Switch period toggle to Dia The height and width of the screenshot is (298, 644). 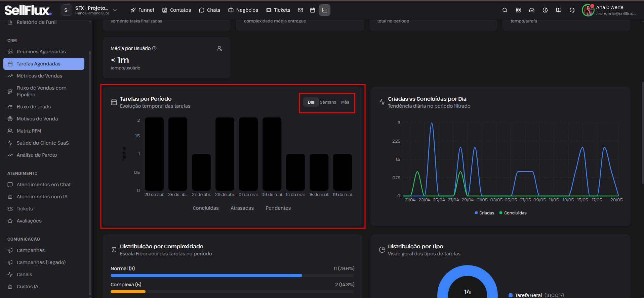(x=311, y=102)
